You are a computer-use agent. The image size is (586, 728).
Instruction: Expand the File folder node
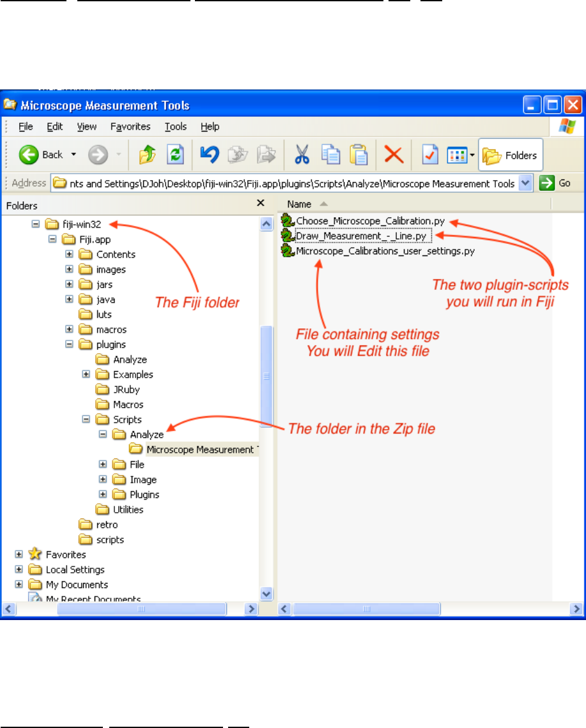(x=103, y=464)
